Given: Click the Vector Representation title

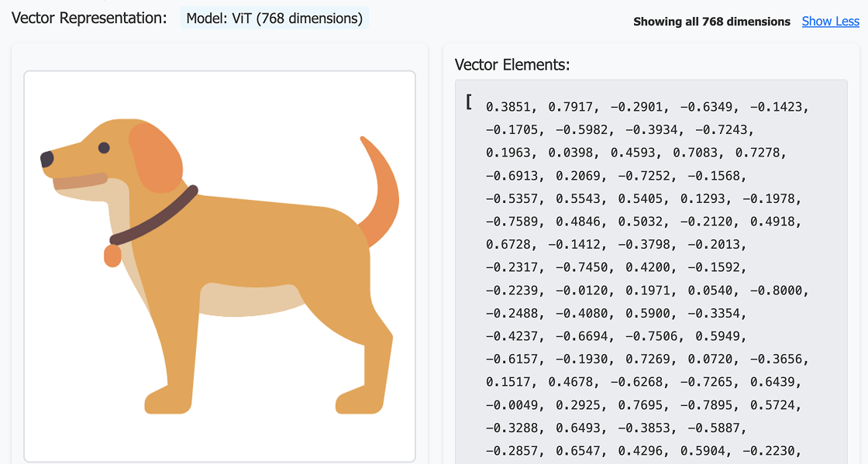Looking at the screenshot, I should tap(89, 19).
